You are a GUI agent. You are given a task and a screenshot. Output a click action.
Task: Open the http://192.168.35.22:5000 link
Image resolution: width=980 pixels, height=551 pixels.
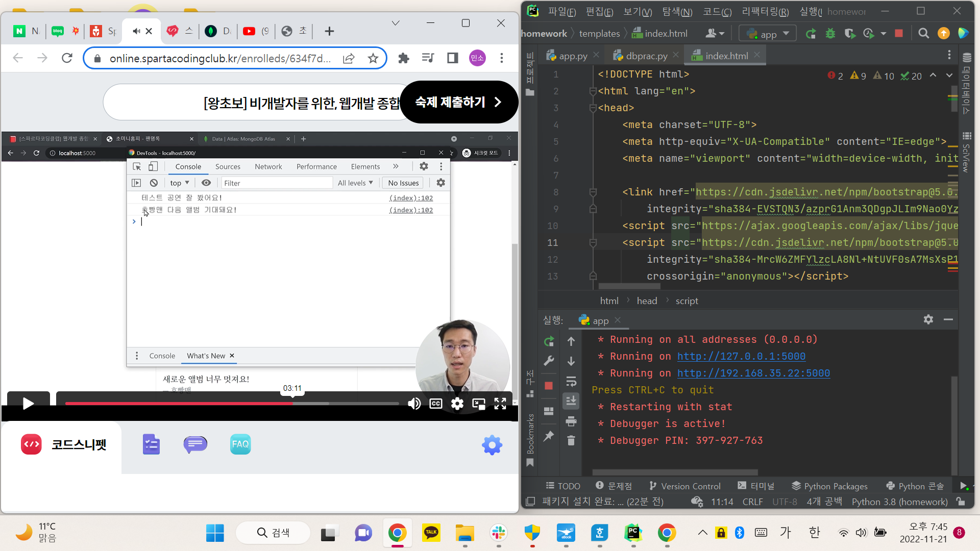pos(753,373)
